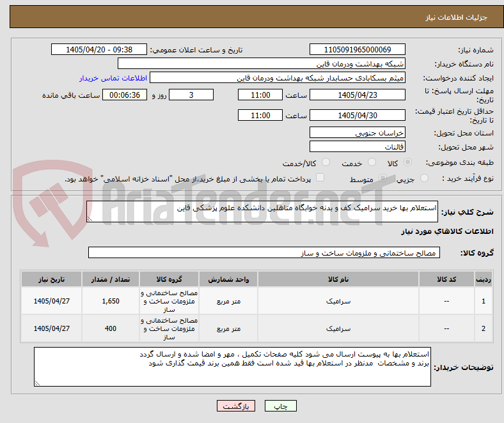Select the جزیی purchase type radio
The width and height of the screenshot is (504, 423).
[x=424, y=178]
